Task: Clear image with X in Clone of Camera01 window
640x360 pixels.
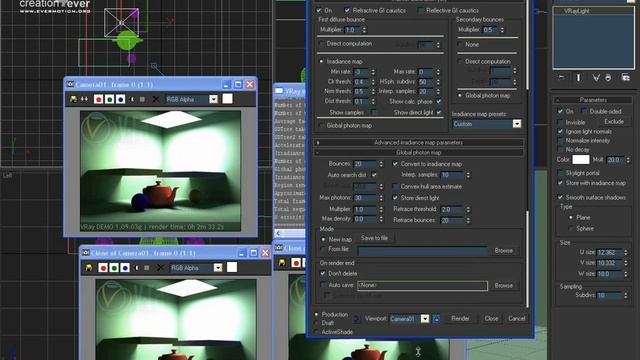Action: pos(160,268)
